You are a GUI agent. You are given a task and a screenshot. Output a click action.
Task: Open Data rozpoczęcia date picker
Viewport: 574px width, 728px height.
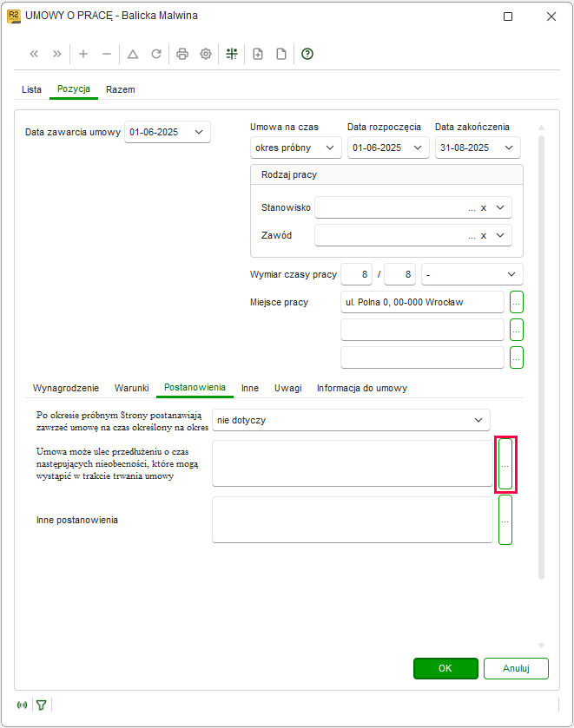[x=418, y=148]
